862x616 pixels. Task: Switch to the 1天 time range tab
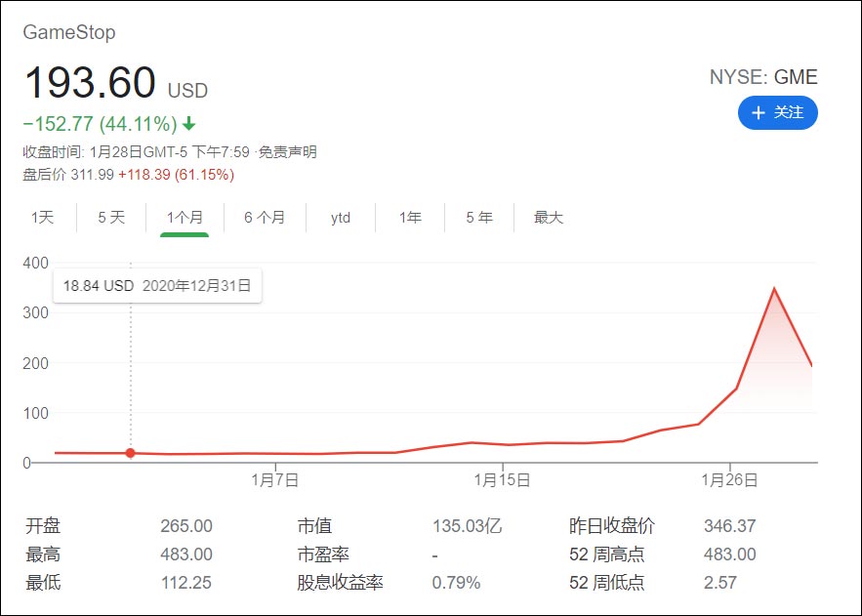(x=41, y=218)
